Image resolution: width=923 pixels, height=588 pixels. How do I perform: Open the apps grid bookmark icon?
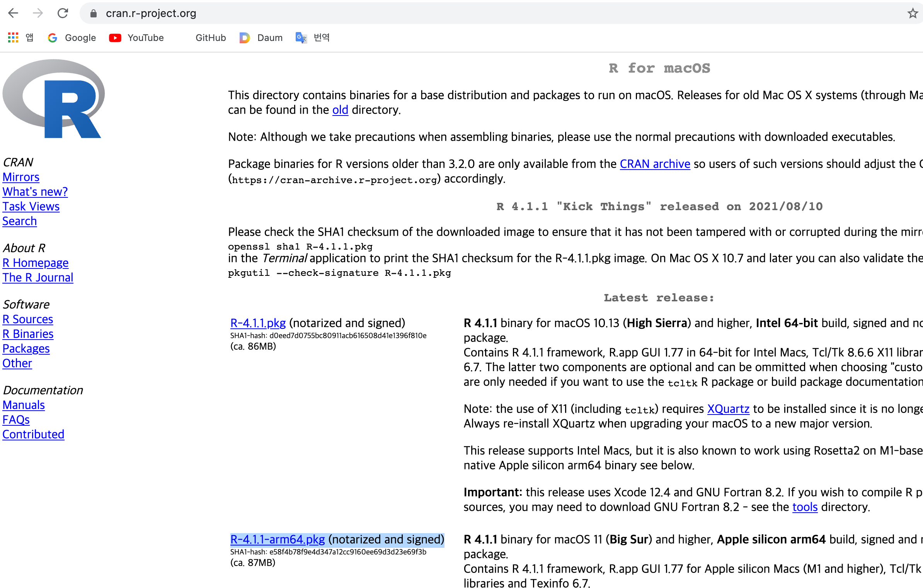pyautogui.click(x=13, y=37)
